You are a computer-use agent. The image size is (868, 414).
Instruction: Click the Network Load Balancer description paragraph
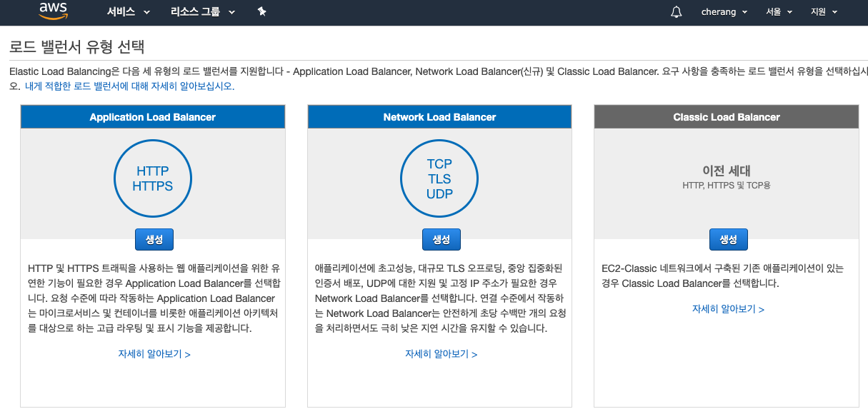click(439, 298)
